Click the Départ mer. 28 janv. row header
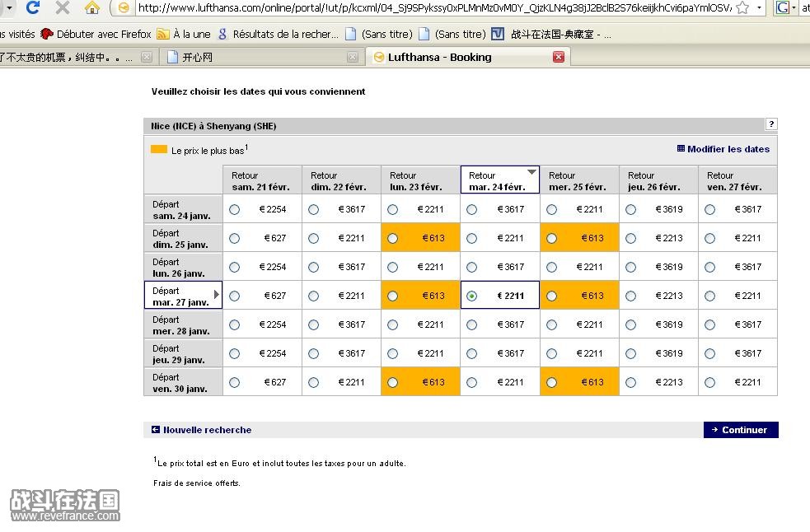The height and width of the screenshot is (532, 810). click(x=184, y=324)
